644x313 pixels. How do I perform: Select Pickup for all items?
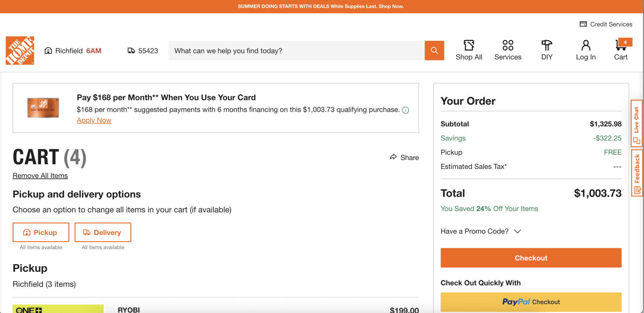coord(41,232)
